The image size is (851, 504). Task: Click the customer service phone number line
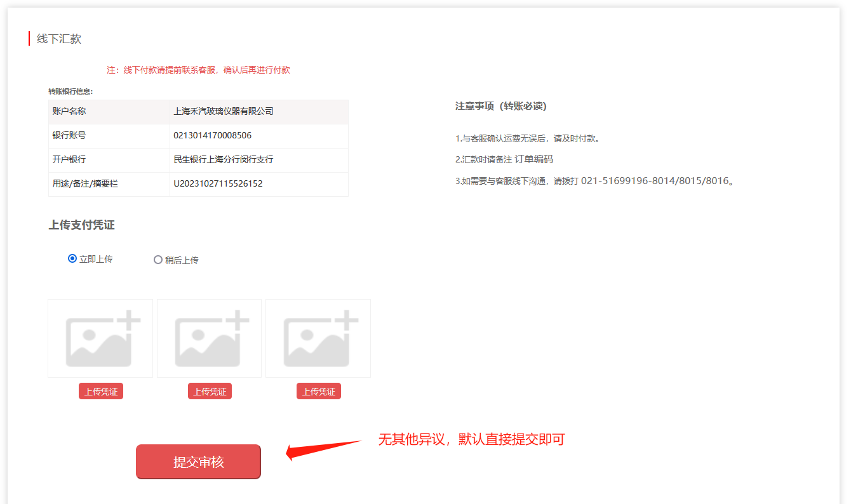pyautogui.click(x=594, y=181)
